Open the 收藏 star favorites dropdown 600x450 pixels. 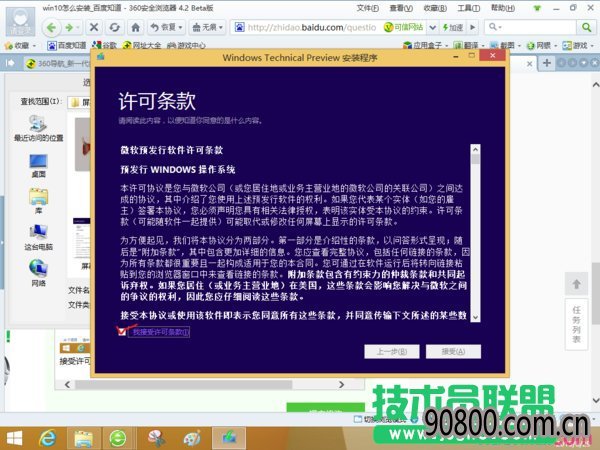20,46
